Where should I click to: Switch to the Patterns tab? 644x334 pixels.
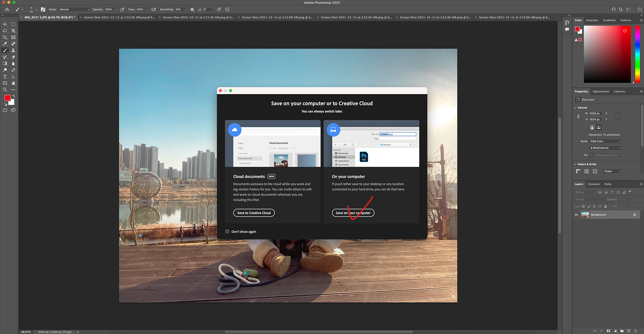click(626, 20)
